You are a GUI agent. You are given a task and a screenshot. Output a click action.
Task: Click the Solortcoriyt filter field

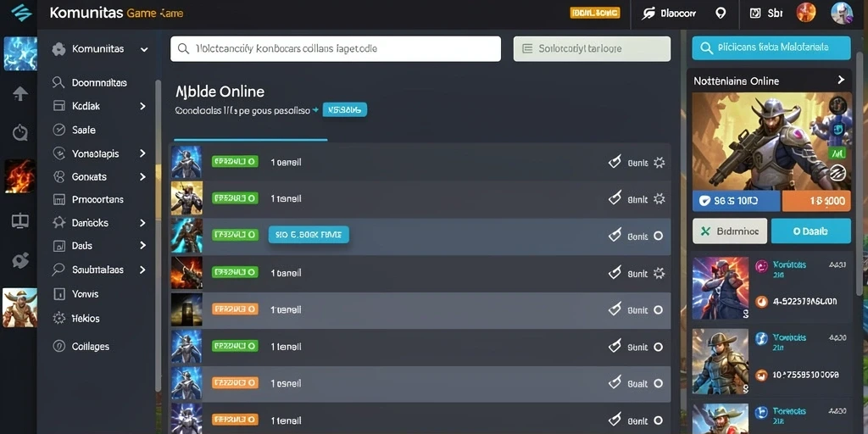(x=592, y=48)
